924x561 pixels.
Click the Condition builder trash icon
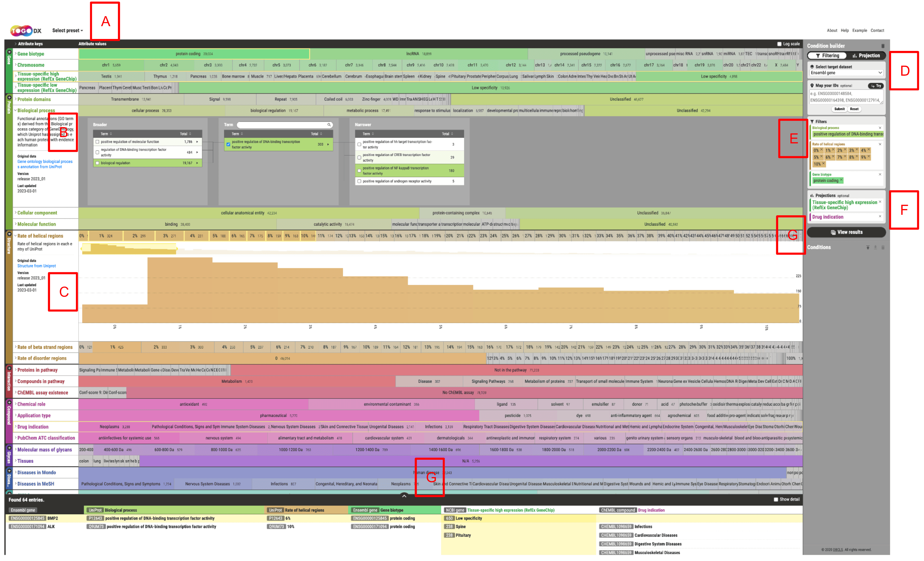pyautogui.click(x=882, y=46)
